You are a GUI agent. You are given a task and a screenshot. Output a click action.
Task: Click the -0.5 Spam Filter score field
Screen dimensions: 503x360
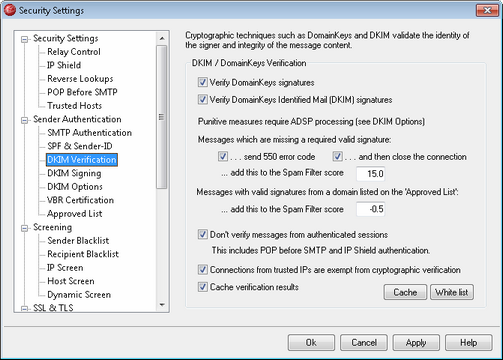pos(371,209)
